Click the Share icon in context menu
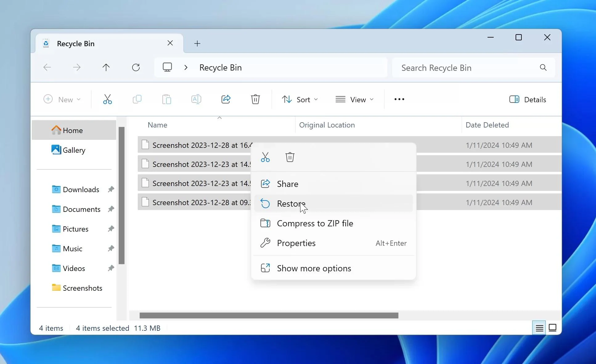 tap(265, 184)
